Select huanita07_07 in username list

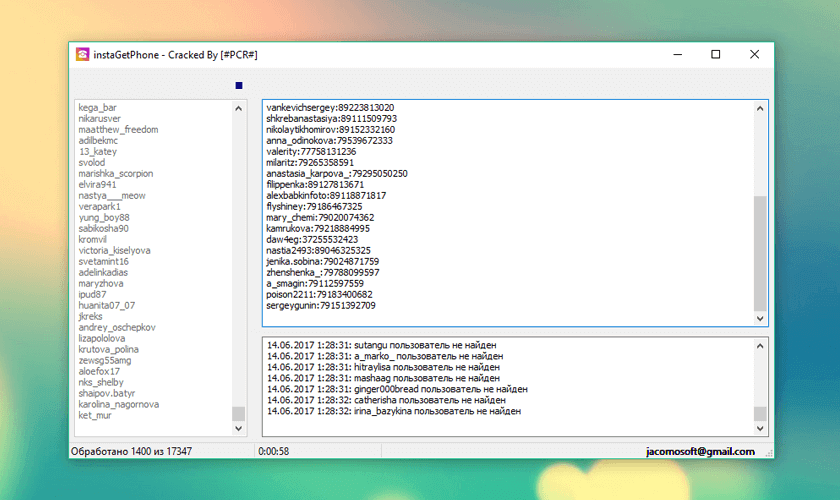click(x=107, y=305)
